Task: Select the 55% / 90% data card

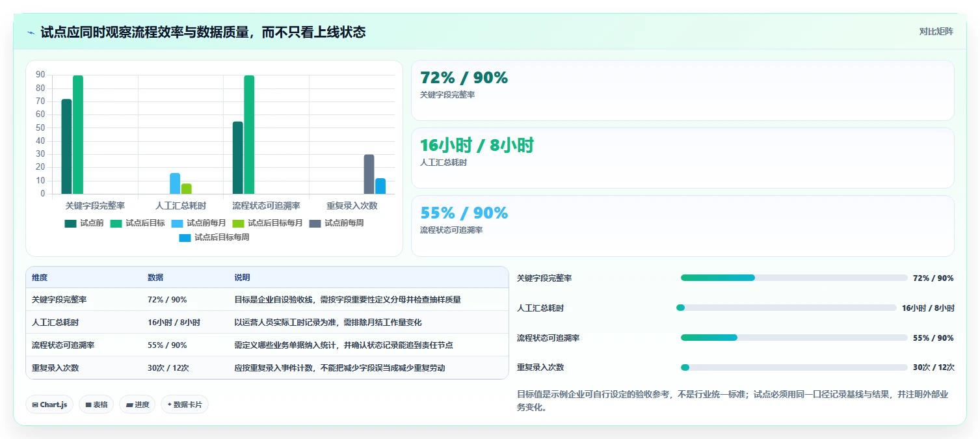Action: click(x=682, y=226)
